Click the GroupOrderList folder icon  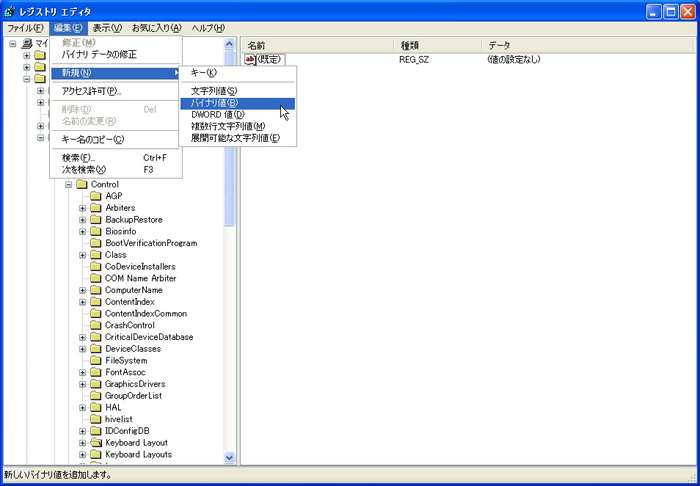(x=96, y=395)
